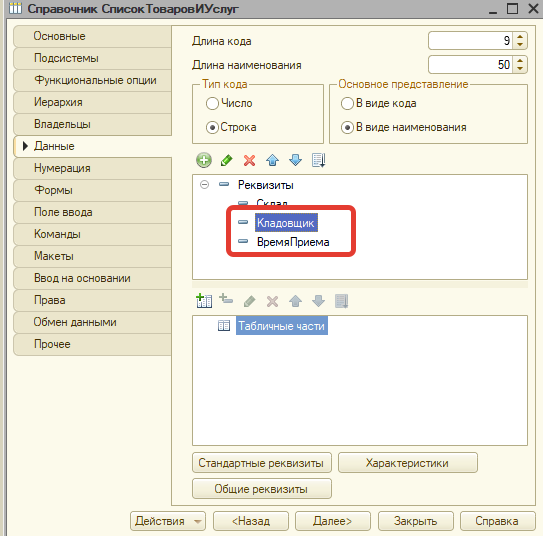The width and height of the screenshot is (543, 536).
Task: Open the Подсистемы tab
Action: click(92, 58)
